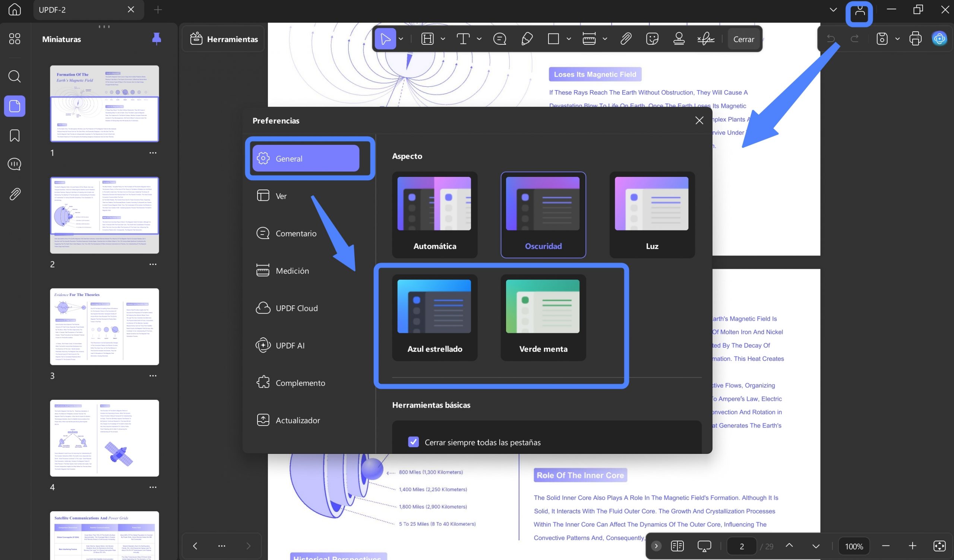Open the signature tool
The height and width of the screenshot is (560, 954).
[706, 39]
